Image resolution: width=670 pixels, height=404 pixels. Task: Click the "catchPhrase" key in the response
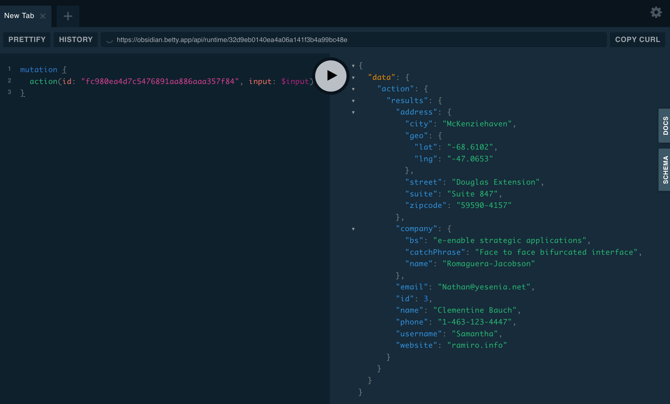[x=435, y=252]
